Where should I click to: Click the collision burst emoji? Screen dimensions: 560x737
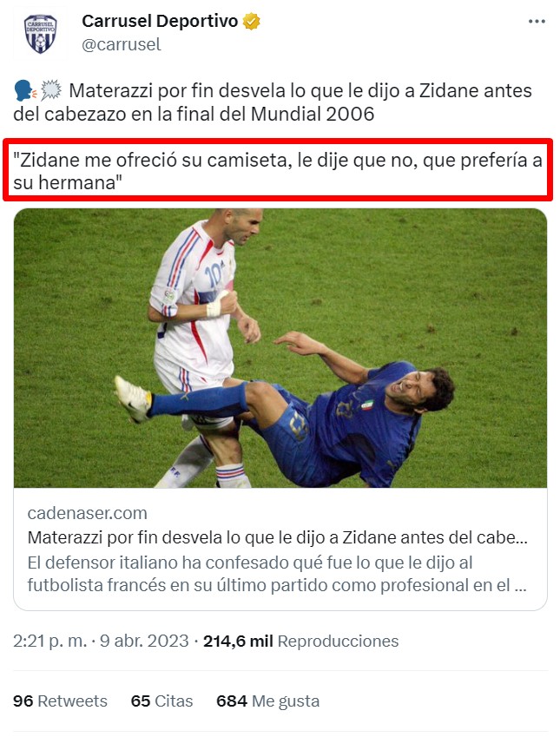point(51,90)
